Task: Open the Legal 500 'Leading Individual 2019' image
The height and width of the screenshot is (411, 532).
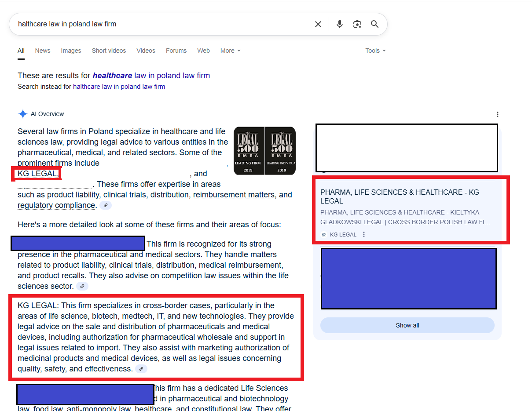Action: [x=281, y=151]
